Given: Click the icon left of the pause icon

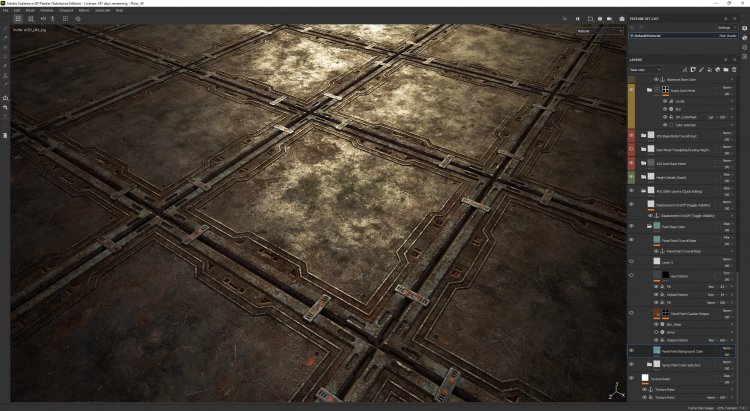Looking at the screenshot, I should [x=565, y=19].
